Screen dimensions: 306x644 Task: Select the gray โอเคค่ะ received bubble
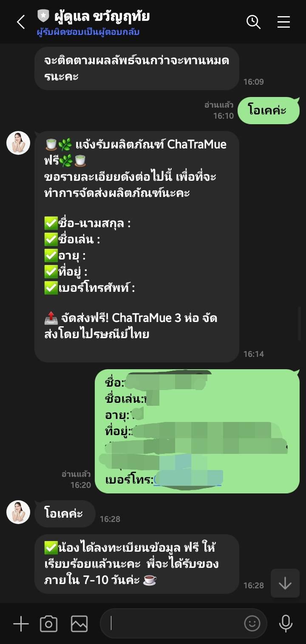coord(65,513)
